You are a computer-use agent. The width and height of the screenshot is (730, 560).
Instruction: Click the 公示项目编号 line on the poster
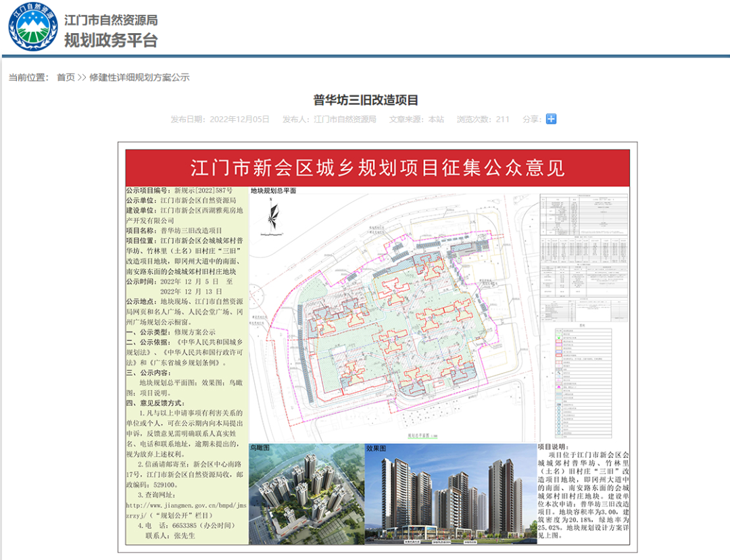coord(179,190)
